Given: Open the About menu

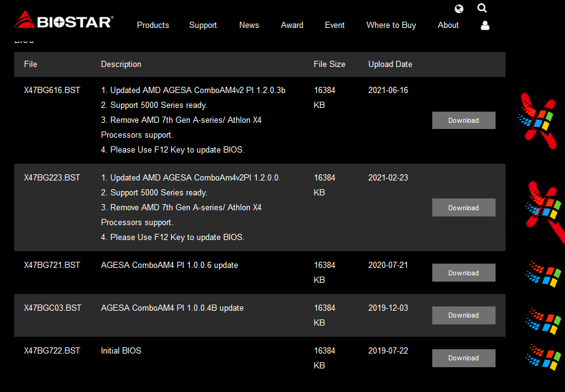Looking at the screenshot, I should 448,25.
